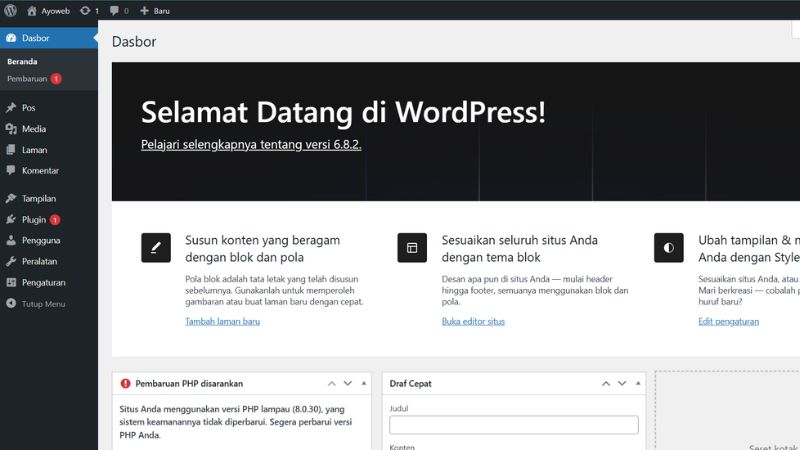Go to Plugin menu in sidebar

(33, 219)
